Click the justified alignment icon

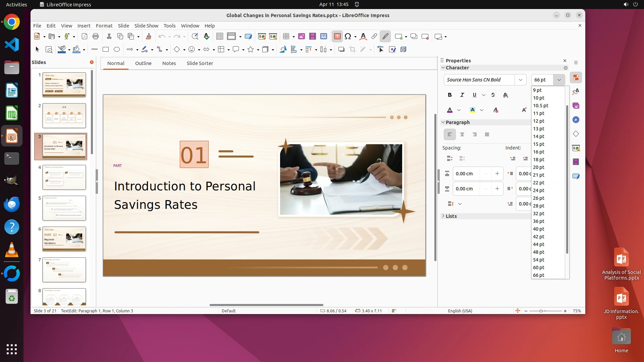point(487,135)
